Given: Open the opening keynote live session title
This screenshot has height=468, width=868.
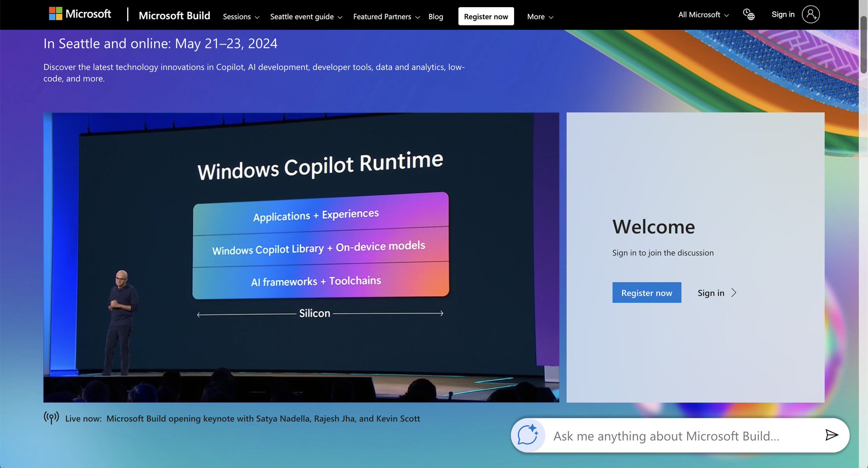Looking at the screenshot, I should 263,418.
